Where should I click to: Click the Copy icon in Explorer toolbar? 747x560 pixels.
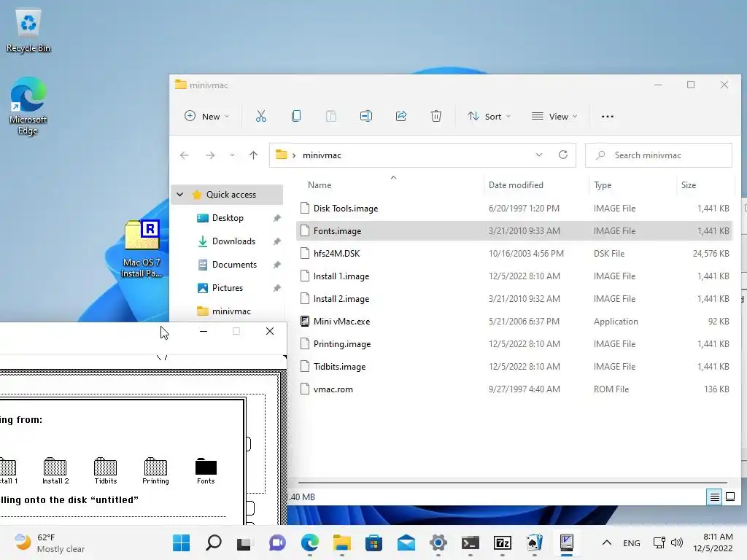tap(296, 116)
